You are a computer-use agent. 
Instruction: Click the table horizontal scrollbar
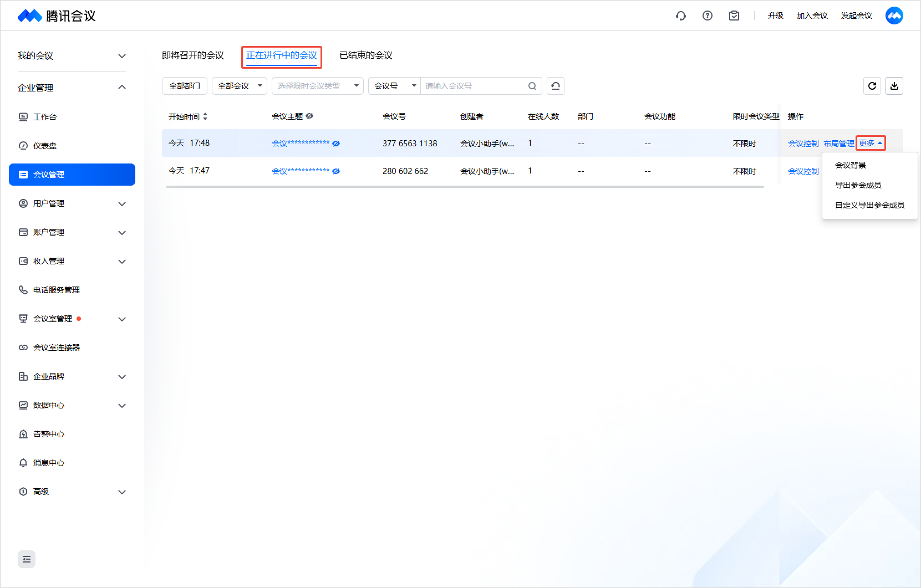point(465,187)
